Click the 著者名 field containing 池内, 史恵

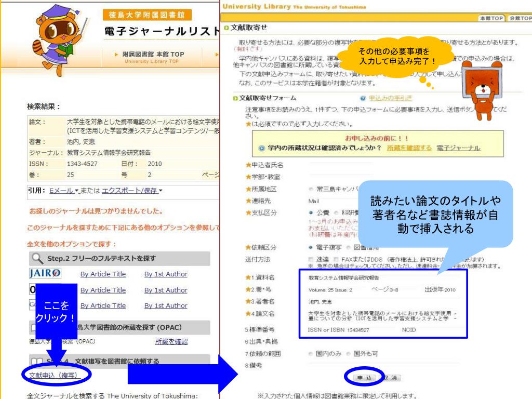click(x=383, y=301)
